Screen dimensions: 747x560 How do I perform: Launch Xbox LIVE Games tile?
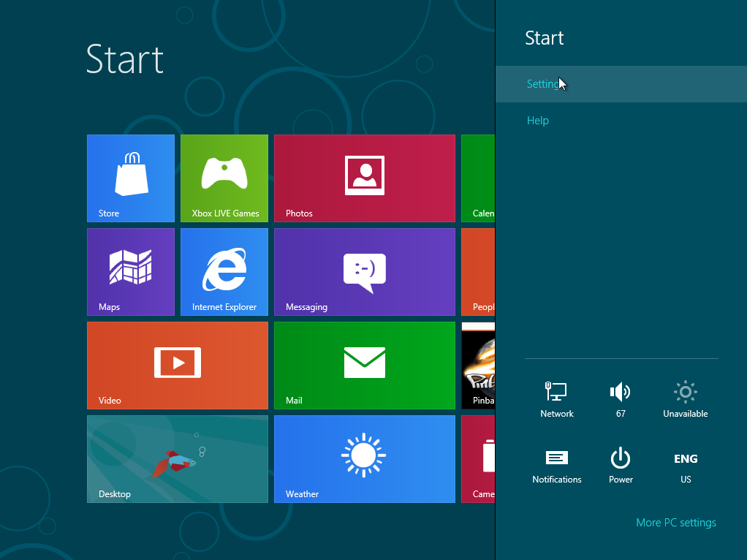point(224,178)
